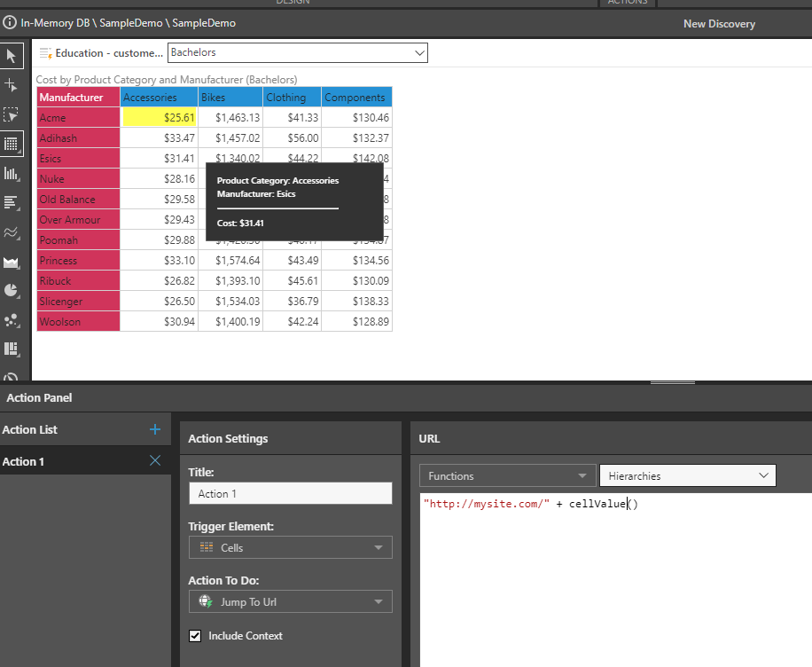Viewport: 812px width, 667px height.
Task: Switch visualization to the grid table
Action: coord(12,144)
